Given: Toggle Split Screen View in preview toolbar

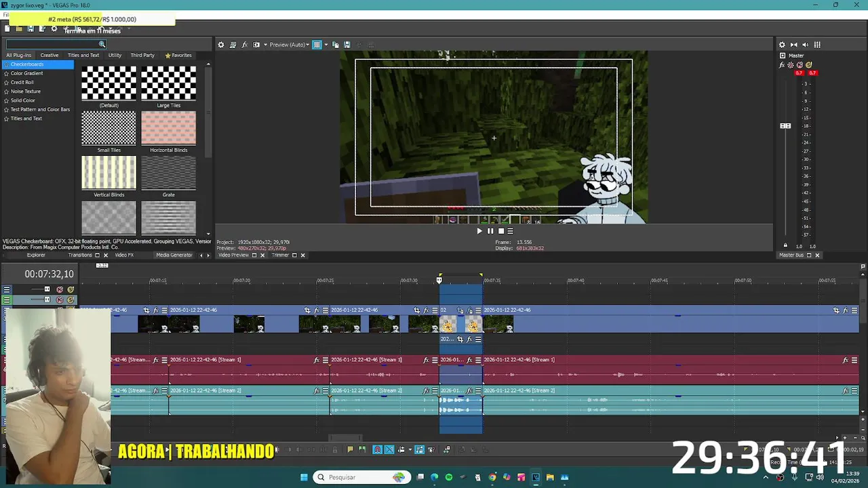Looking at the screenshot, I should coord(256,45).
